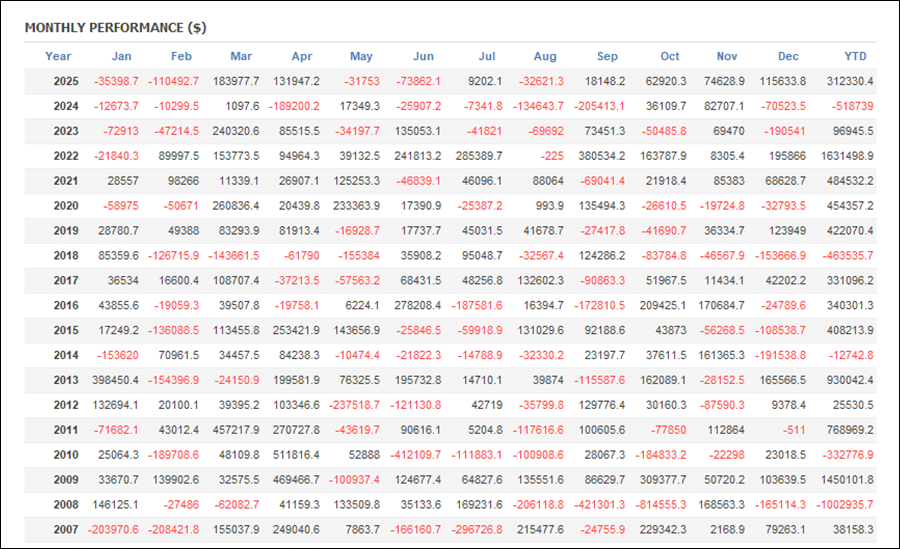900x549 pixels.
Task: Click the YTD column header
Action: [855, 56]
